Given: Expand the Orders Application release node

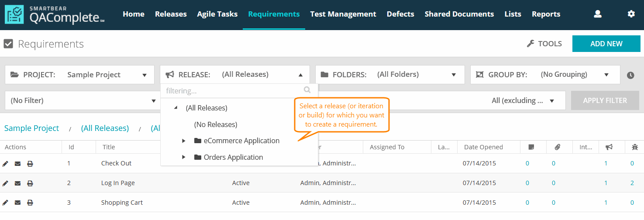Looking at the screenshot, I should pyautogui.click(x=184, y=157).
